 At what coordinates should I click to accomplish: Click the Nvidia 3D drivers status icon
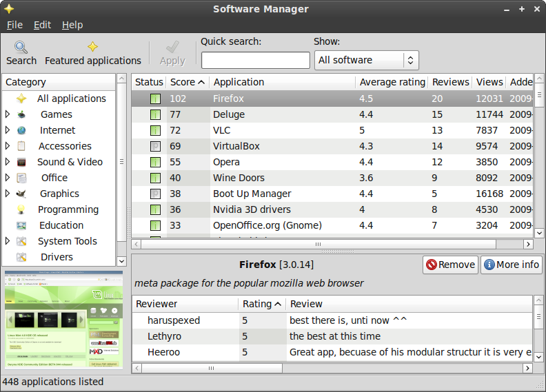tap(155, 209)
